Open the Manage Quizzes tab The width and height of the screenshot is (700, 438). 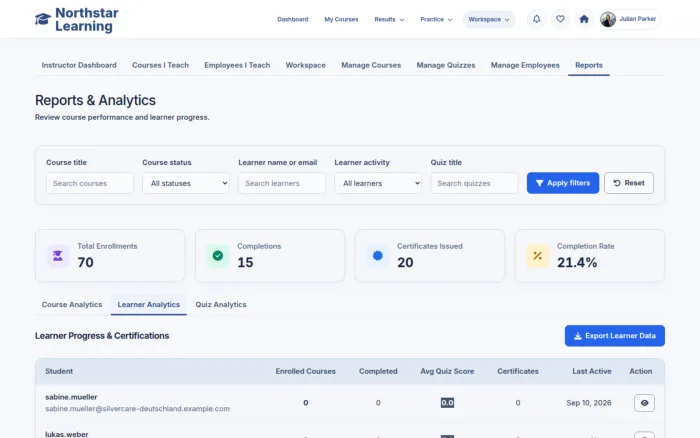446,65
